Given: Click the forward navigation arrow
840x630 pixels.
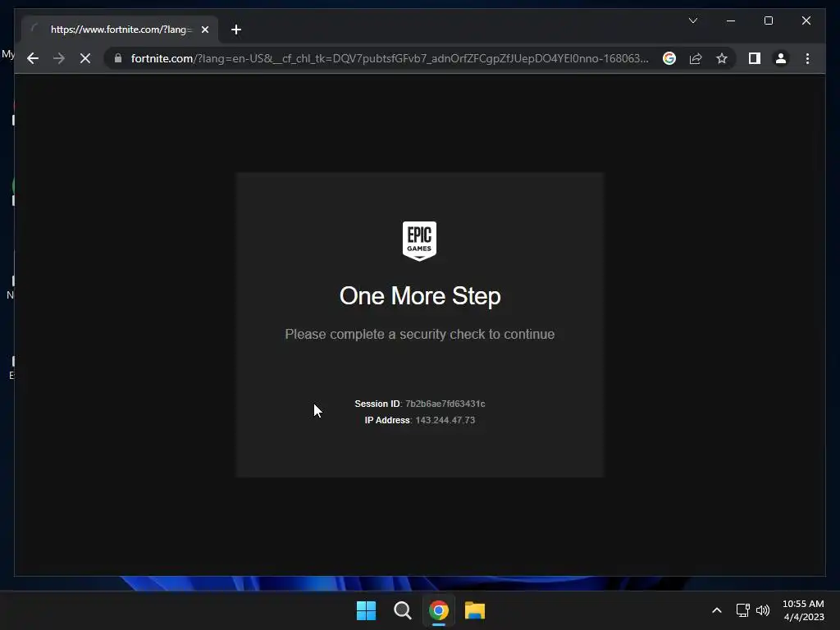Looking at the screenshot, I should pyautogui.click(x=59, y=58).
